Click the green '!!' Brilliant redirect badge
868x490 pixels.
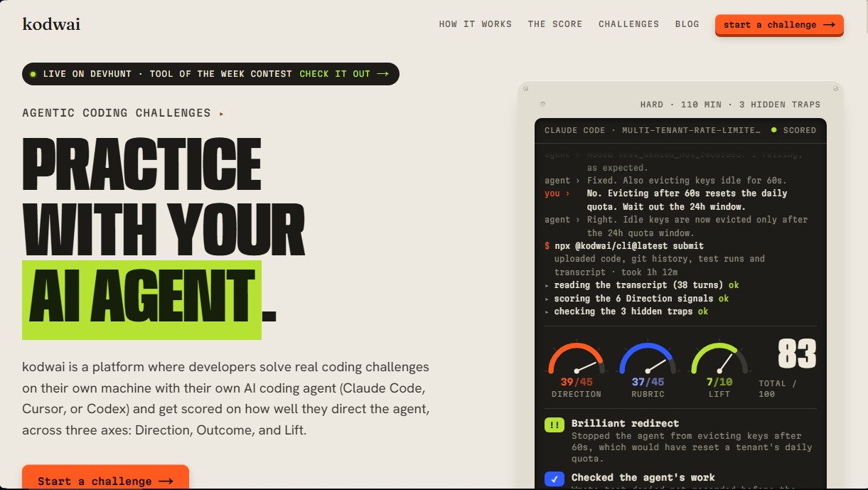[554, 425]
